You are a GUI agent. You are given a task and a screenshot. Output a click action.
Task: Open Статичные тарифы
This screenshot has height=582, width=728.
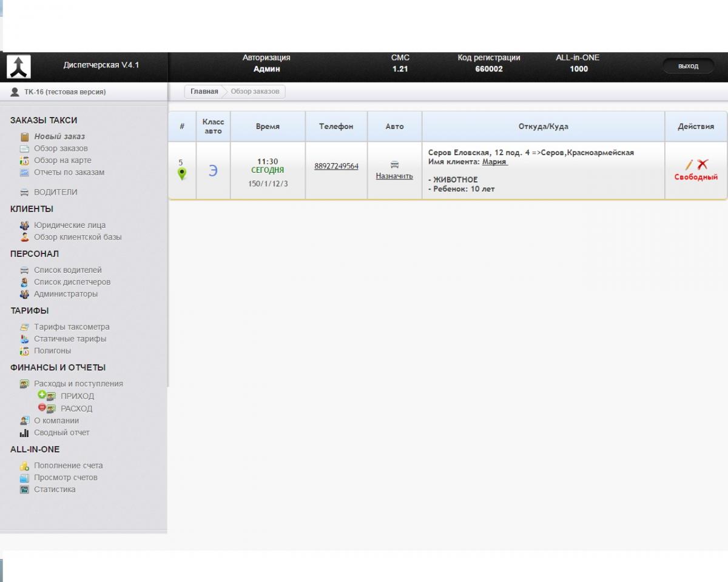[x=70, y=339]
